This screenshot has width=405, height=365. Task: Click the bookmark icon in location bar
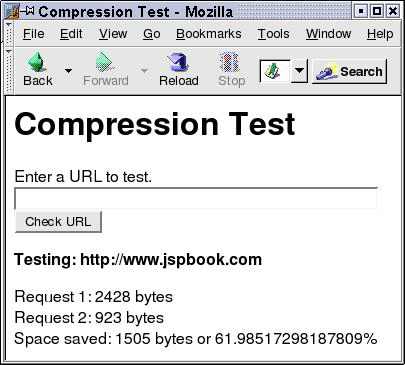(274, 71)
